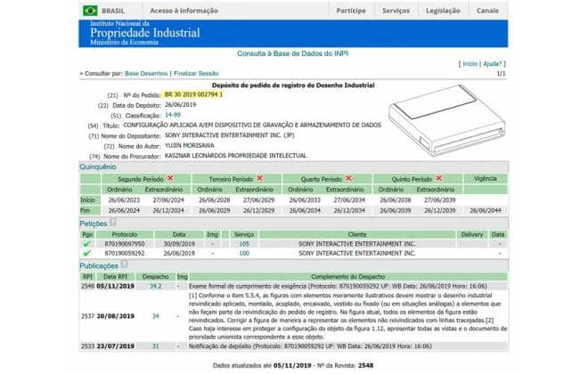Open service code 100 link
The width and height of the screenshot is (588, 374).
[x=244, y=253]
